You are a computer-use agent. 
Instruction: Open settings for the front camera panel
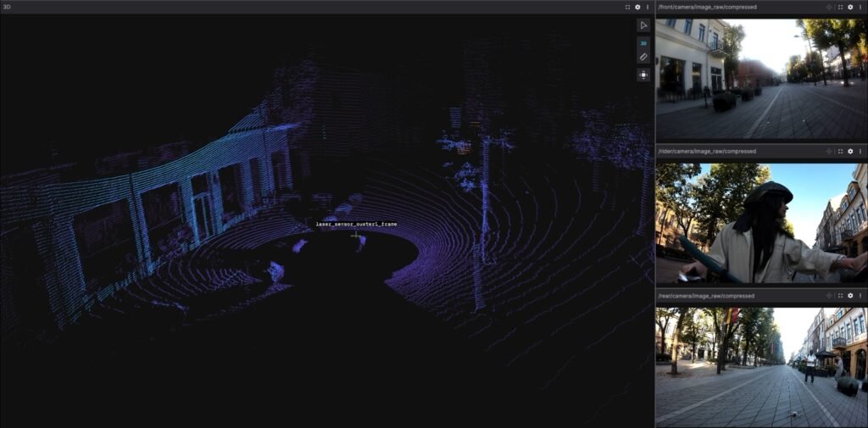click(x=850, y=7)
